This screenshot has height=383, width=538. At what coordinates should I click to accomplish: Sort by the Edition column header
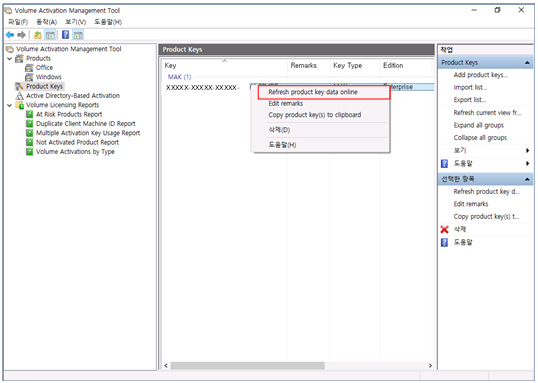(406, 65)
